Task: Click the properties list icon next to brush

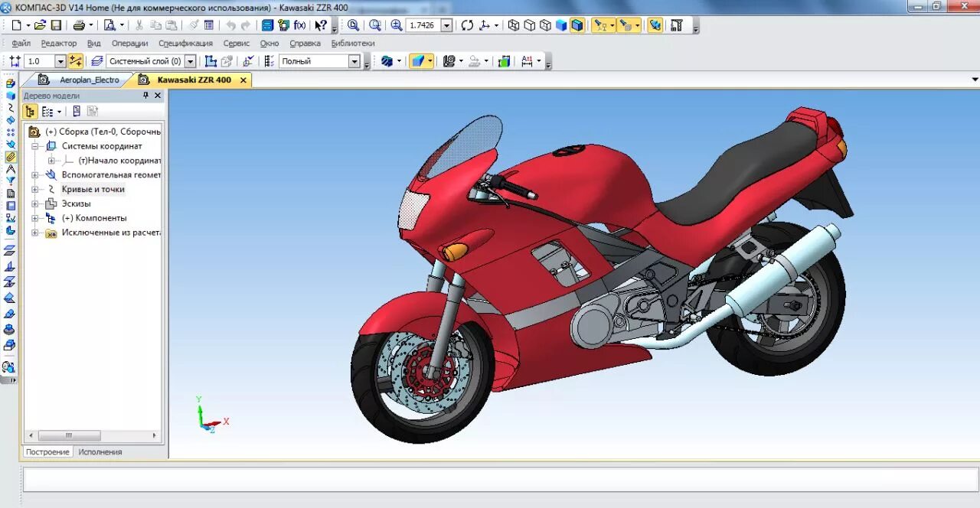Action: click(209, 25)
